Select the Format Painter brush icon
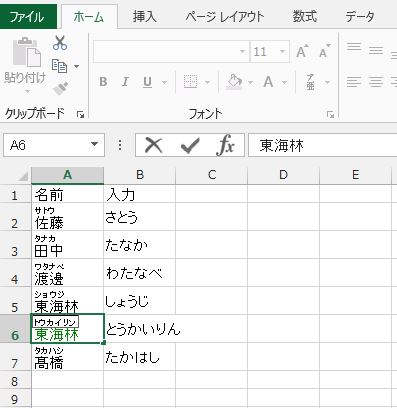Image resolution: width=397 pixels, height=408 pixels. 60,88
